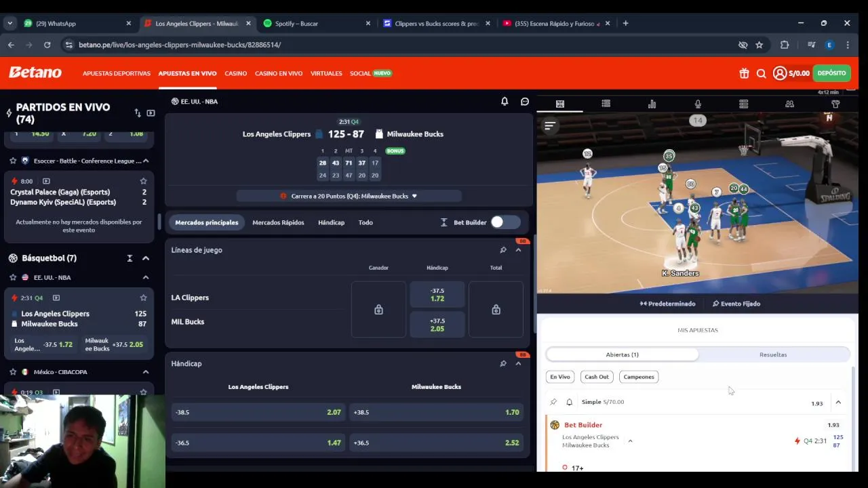Click the notification bell for the match
The height and width of the screenshot is (488, 868).
(x=505, y=101)
